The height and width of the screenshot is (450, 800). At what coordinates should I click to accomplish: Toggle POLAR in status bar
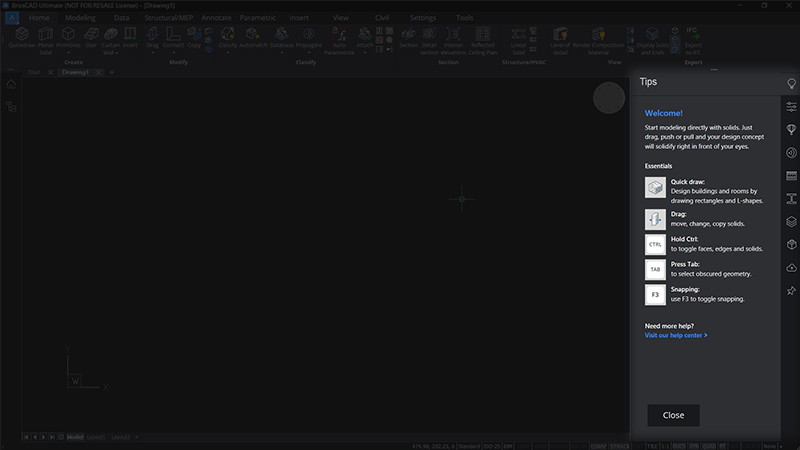(x=579, y=446)
